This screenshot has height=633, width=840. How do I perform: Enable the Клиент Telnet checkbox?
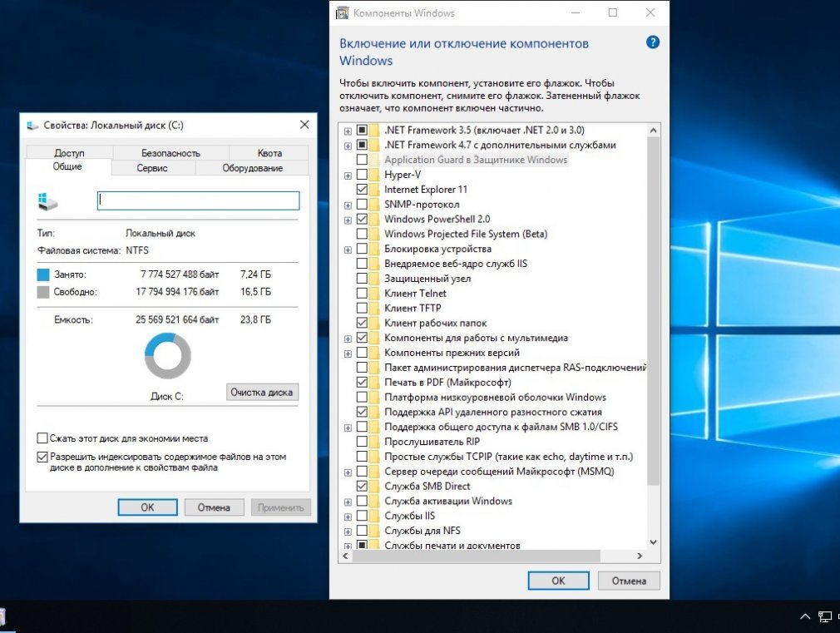coord(362,293)
